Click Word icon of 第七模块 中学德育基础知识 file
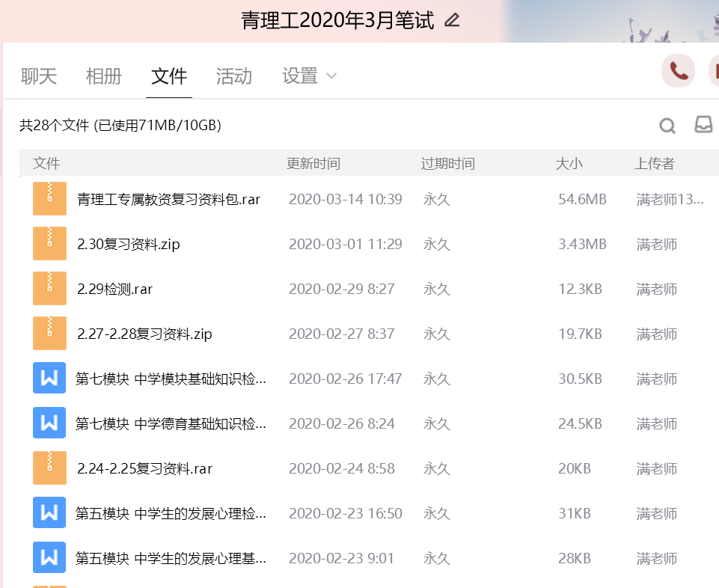 (49, 423)
